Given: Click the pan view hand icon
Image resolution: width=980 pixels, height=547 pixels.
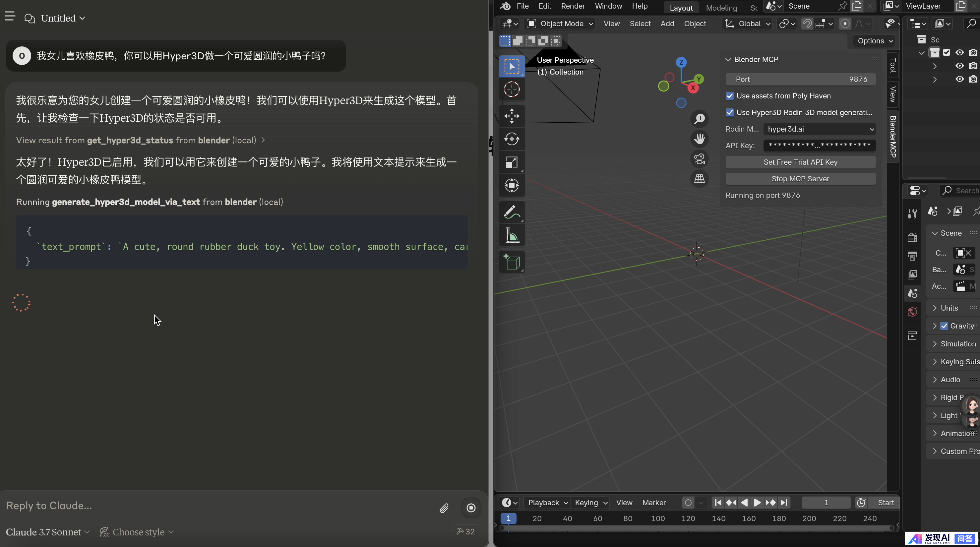Looking at the screenshot, I should [x=699, y=139].
